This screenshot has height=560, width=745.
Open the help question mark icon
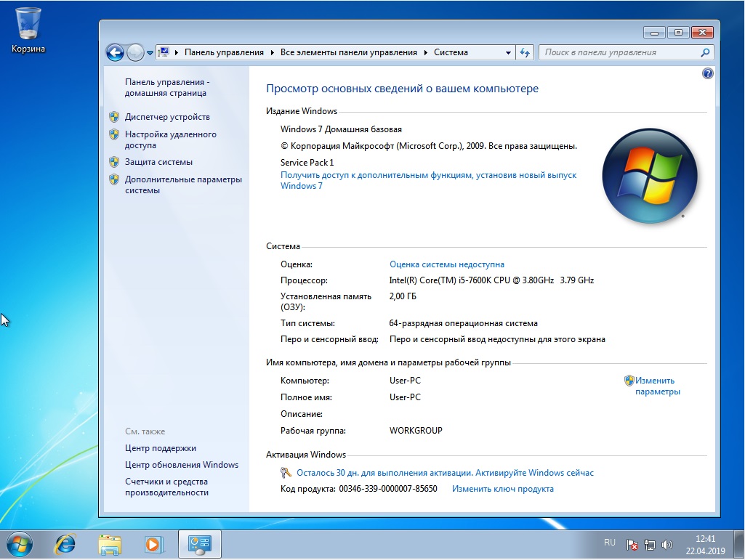[x=707, y=73]
